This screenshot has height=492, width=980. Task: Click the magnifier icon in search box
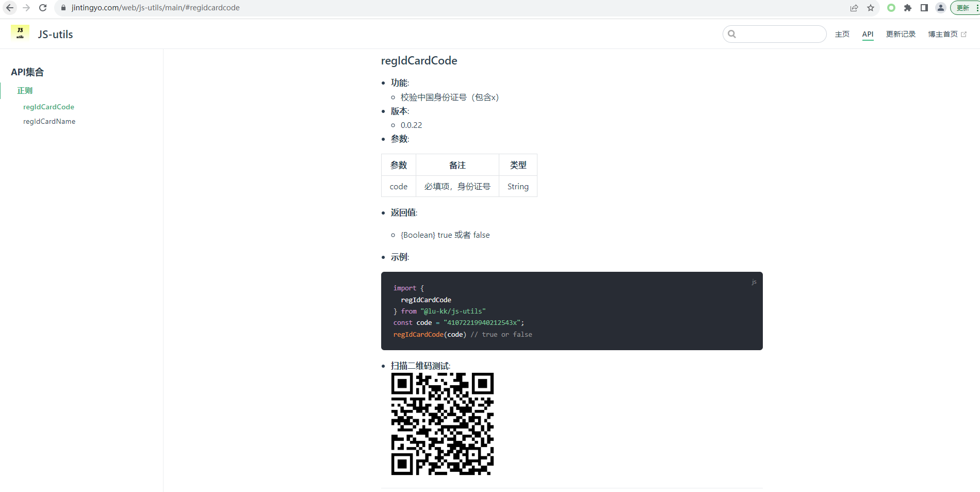[732, 34]
